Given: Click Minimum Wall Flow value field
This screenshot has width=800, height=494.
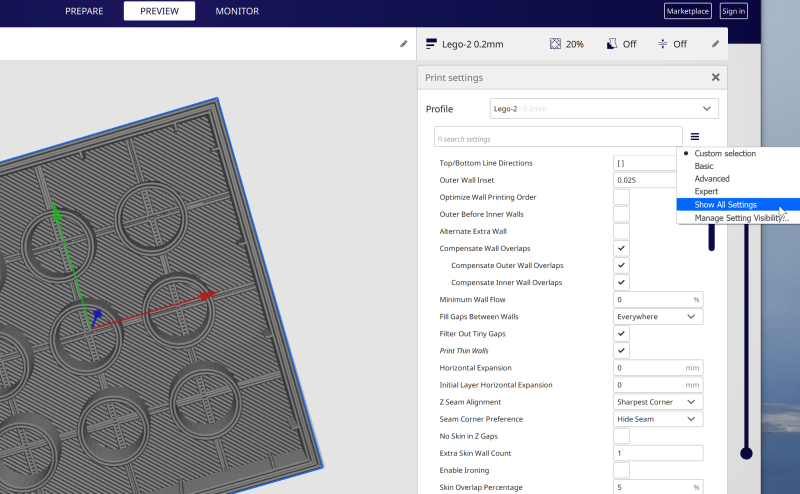Looking at the screenshot, I should point(658,300).
